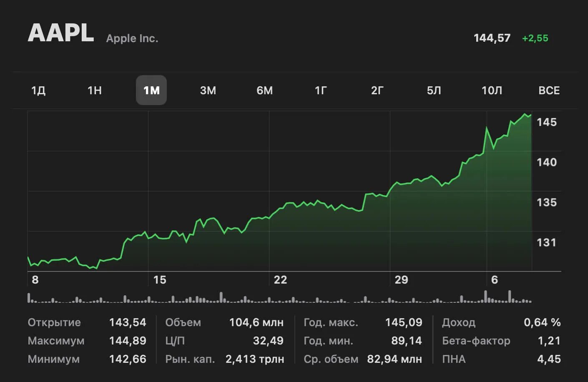Click the Максимум value 144,89
The height and width of the screenshot is (382, 588).
click(x=128, y=341)
